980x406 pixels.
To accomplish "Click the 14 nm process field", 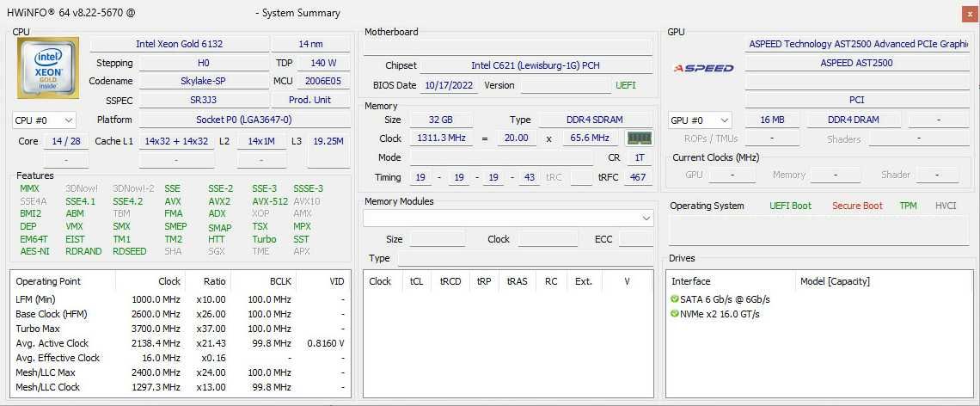I will 310,44.
